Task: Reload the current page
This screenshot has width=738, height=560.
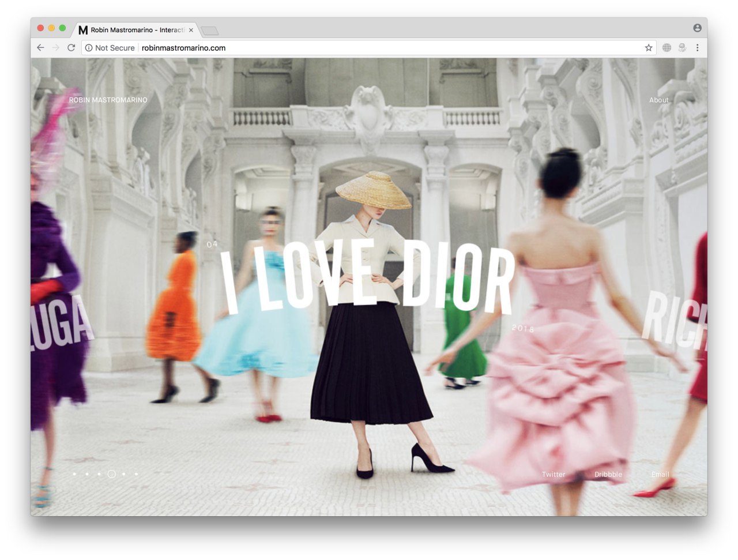Action: point(71,48)
